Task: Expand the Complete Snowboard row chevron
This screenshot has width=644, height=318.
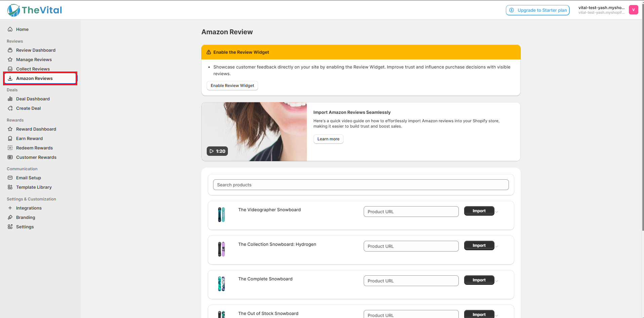Action: (497, 281)
